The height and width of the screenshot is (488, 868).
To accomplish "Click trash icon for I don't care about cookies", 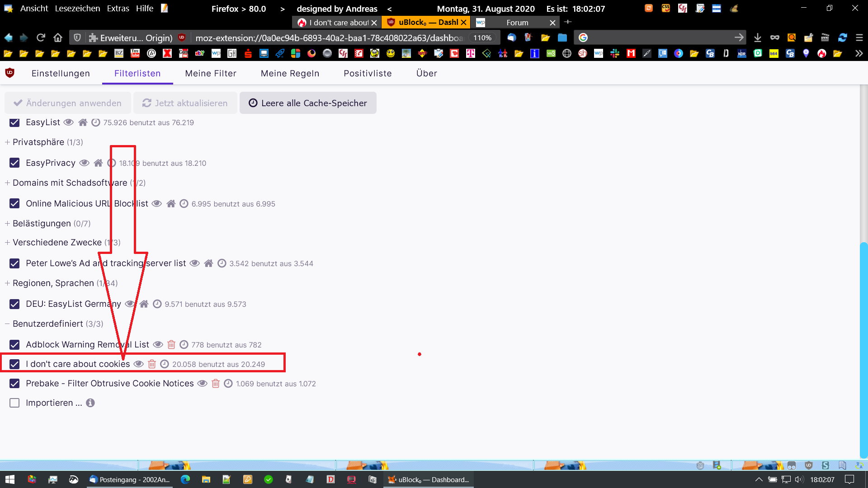I will point(152,364).
